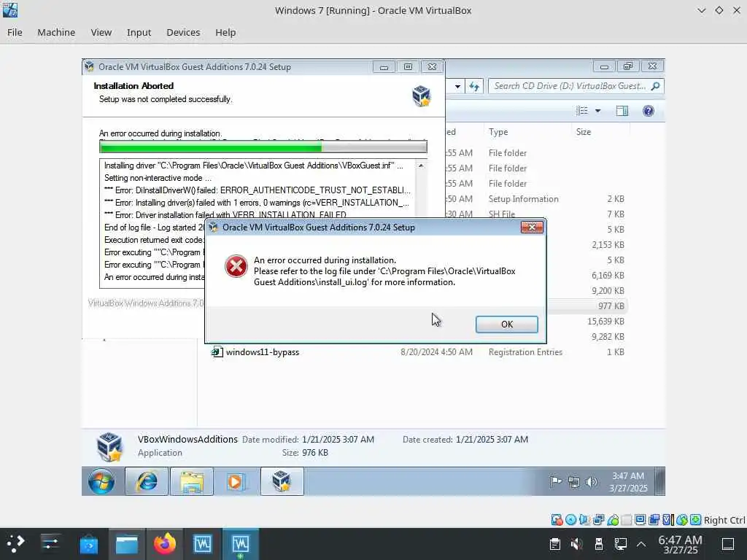Screen dimensions: 747x560
Task: Click the Guest Additions Setup taskbar button
Action: pyautogui.click(x=282, y=481)
